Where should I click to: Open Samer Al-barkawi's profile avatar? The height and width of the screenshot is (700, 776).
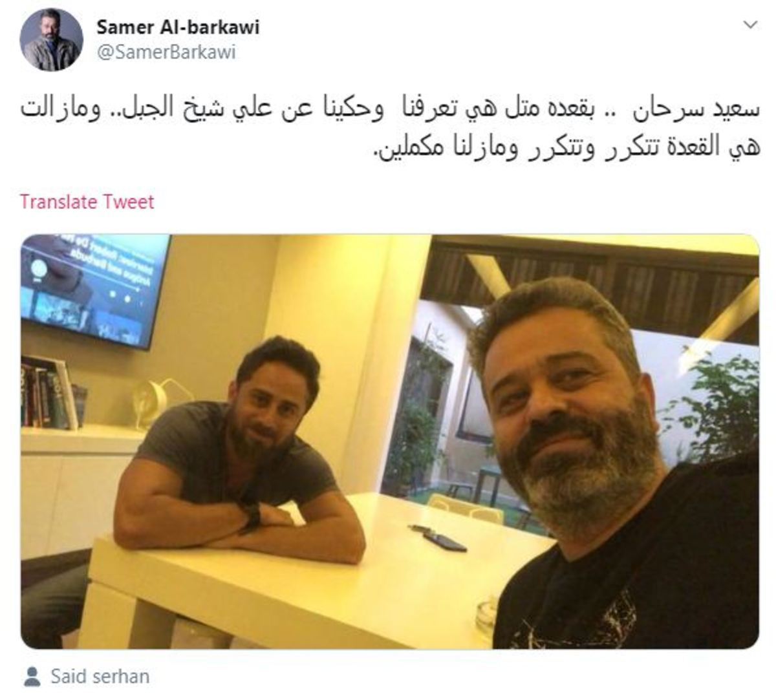pos(52,40)
